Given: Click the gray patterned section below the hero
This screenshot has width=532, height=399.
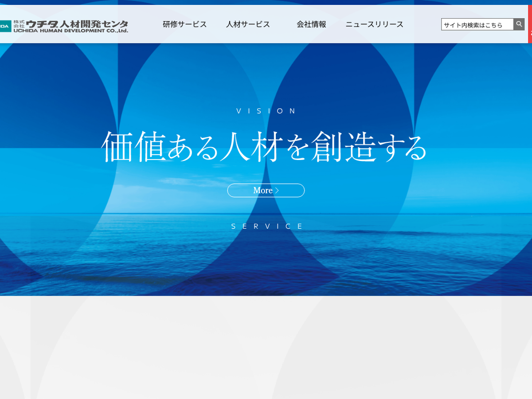Looking at the screenshot, I should [266, 346].
